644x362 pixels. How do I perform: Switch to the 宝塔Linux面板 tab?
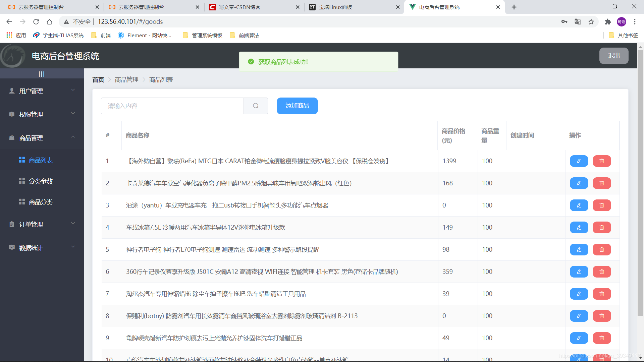pos(354,7)
